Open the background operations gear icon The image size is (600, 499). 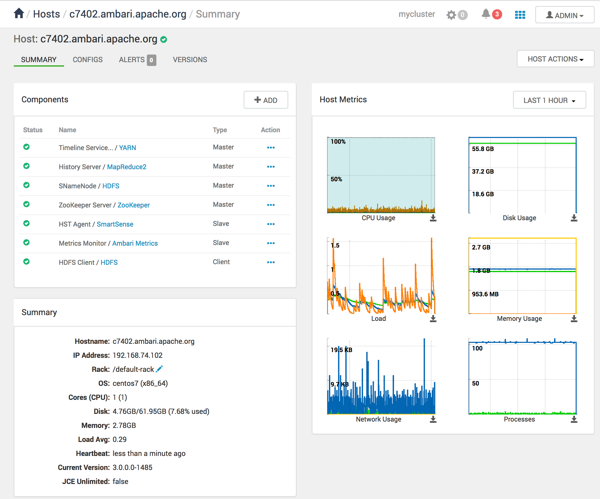[x=452, y=15]
